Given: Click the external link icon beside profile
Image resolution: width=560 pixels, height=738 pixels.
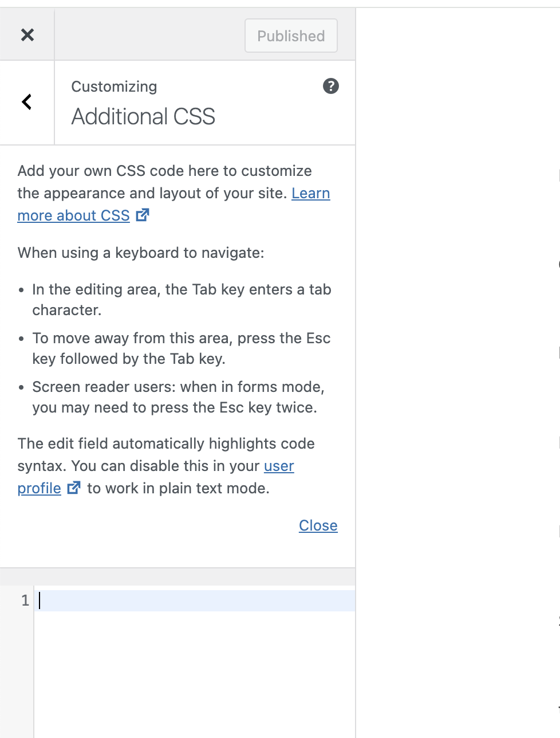Looking at the screenshot, I should tap(74, 488).
